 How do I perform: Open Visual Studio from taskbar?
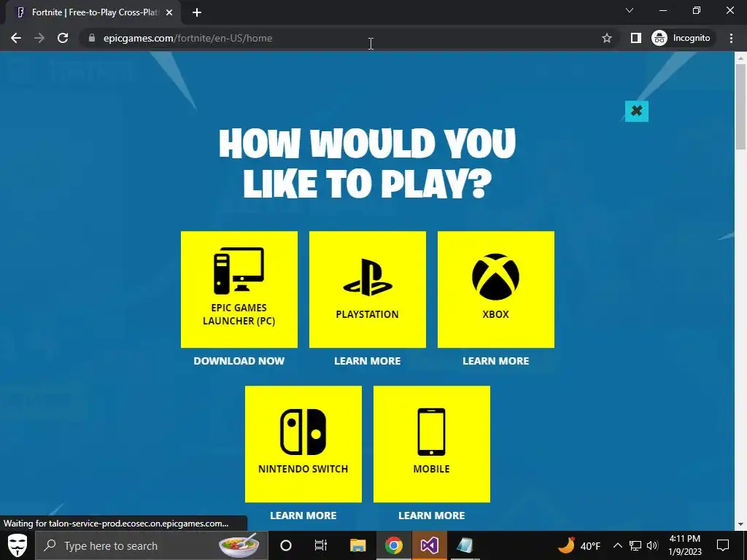[429, 545]
